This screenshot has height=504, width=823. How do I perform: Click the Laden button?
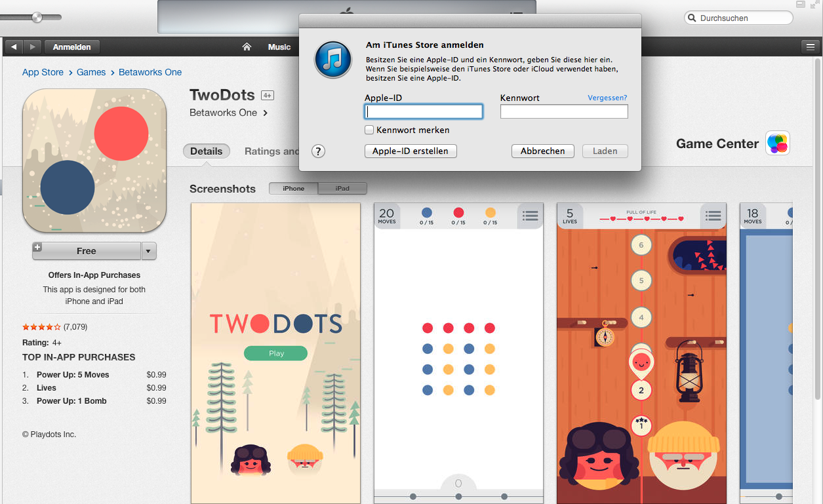click(605, 151)
